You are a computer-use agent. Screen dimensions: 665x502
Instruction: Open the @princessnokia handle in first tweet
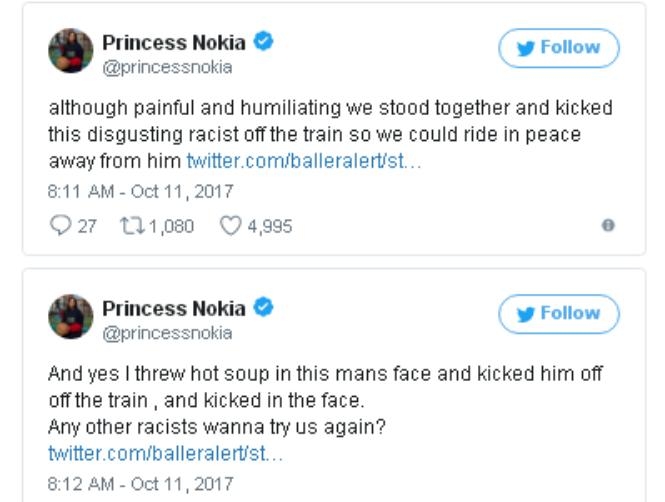coord(167,67)
